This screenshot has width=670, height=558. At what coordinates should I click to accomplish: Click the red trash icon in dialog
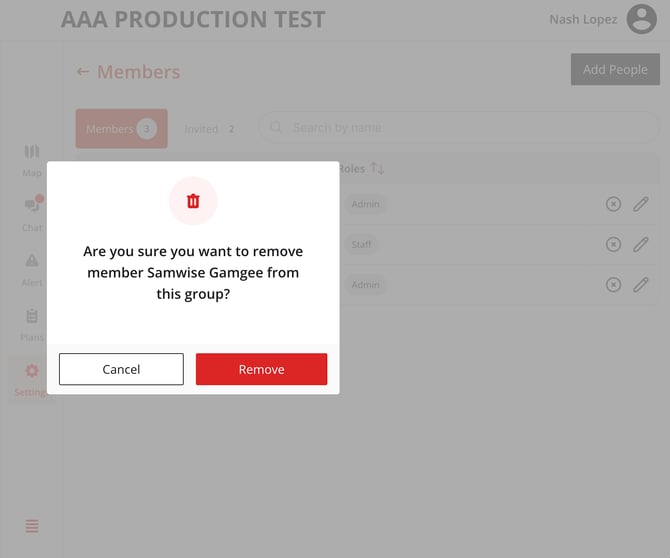click(x=193, y=201)
